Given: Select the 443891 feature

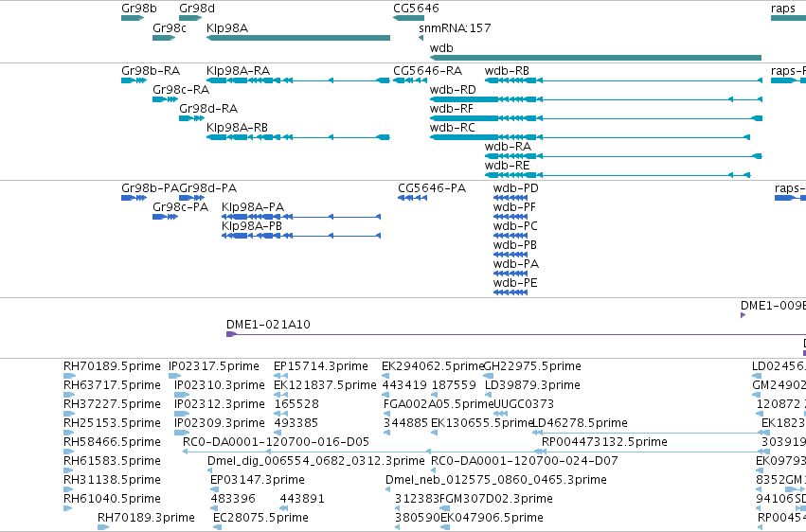Looking at the screenshot, I should point(284,509).
